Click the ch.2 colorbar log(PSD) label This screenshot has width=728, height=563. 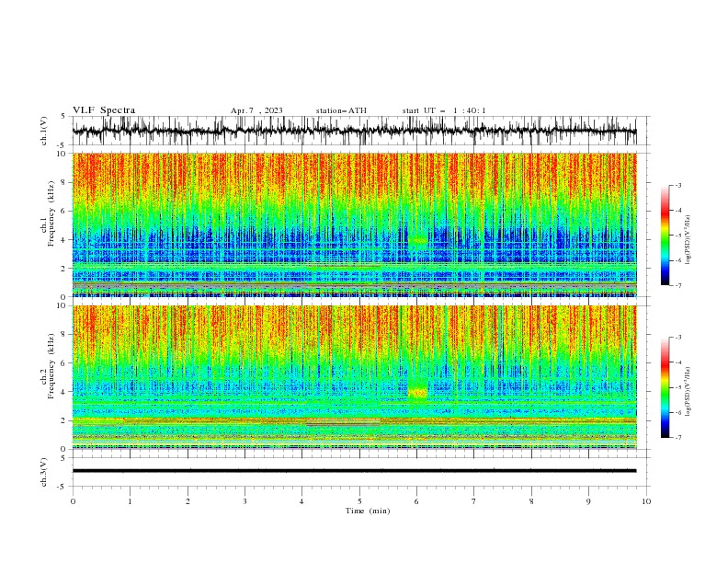click(688, 392)
